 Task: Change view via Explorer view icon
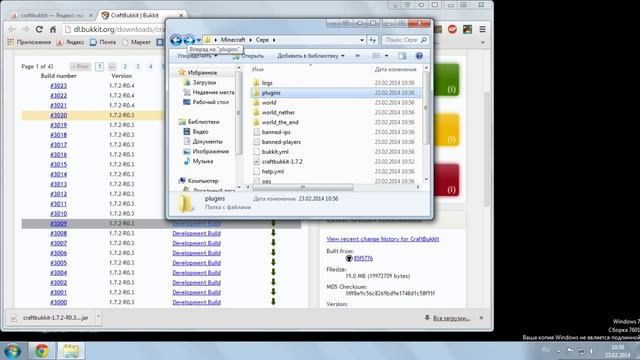[376, 56]
